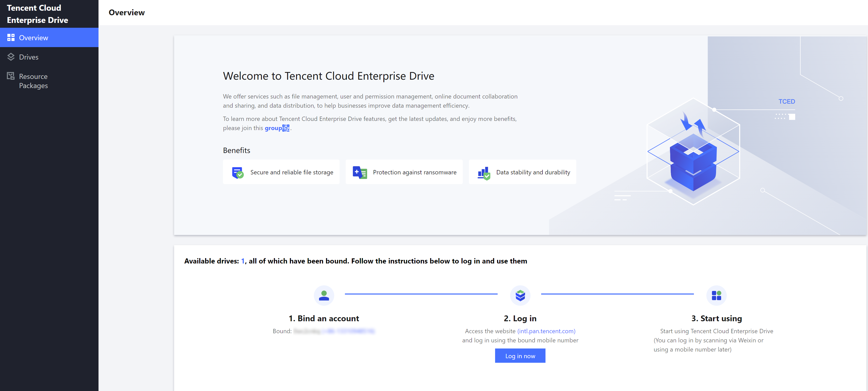Click the Drives layers icon in sidebar
The width and height of the screenshot is (868, 391).
[x=11, y=57]
